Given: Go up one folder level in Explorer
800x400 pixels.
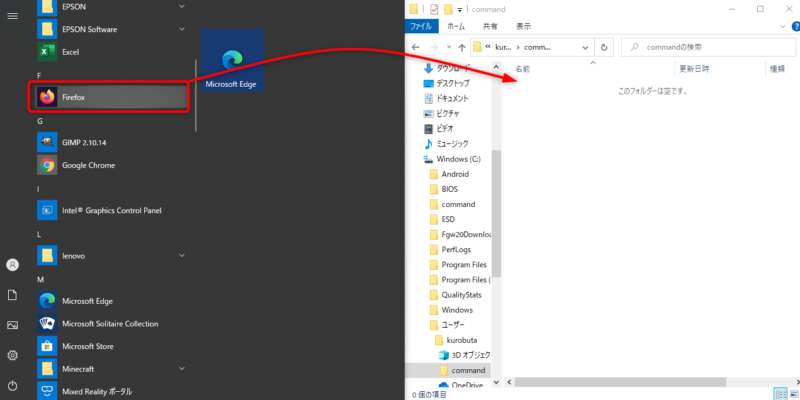Looking at the screenshot, I should 462,47.
